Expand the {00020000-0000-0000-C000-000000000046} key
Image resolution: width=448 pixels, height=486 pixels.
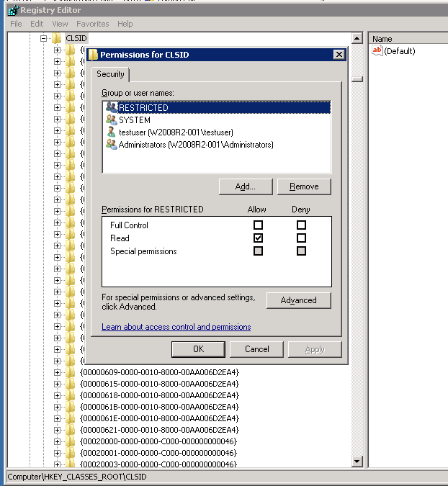point(58,441)
